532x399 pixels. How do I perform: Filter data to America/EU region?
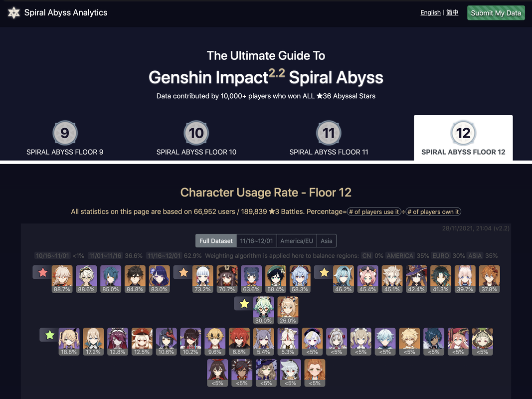[297, 241]
